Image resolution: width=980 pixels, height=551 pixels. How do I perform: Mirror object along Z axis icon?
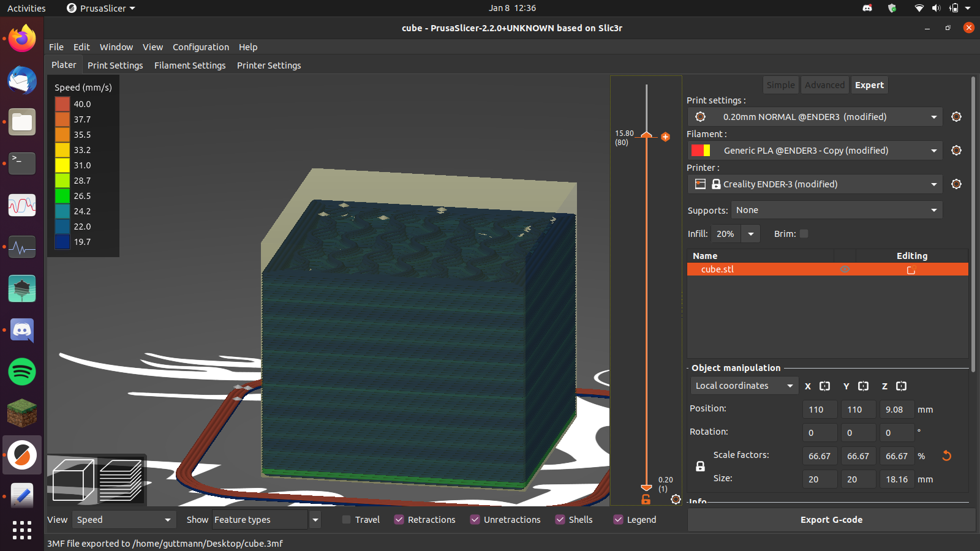tap(901, 386)
